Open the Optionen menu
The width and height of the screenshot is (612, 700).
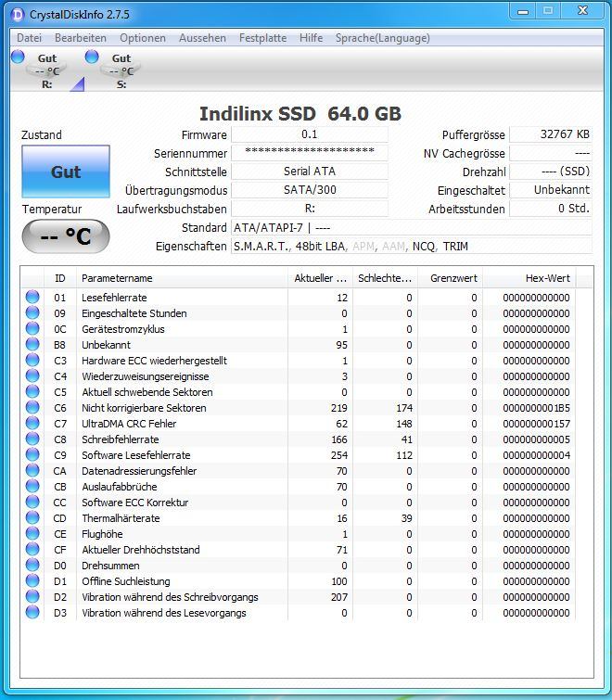coord(143,38)
